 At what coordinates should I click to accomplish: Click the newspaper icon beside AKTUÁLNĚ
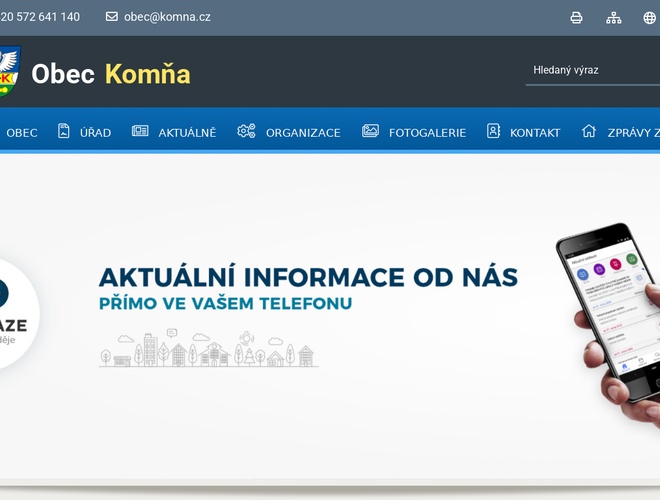tap(140, 131)
